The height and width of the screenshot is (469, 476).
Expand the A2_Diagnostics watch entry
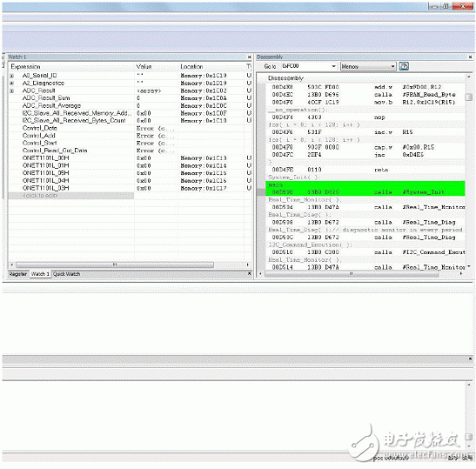coord(12,84)
